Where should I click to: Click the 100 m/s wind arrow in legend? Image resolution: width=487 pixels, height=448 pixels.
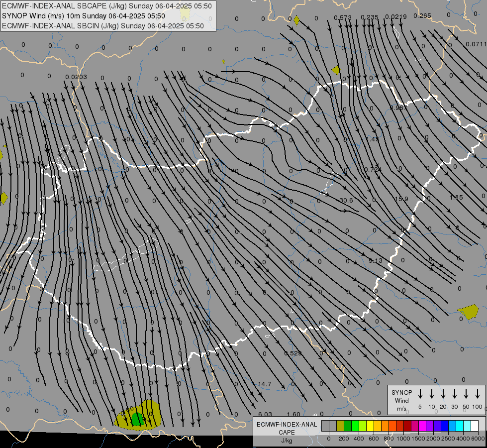478,394
